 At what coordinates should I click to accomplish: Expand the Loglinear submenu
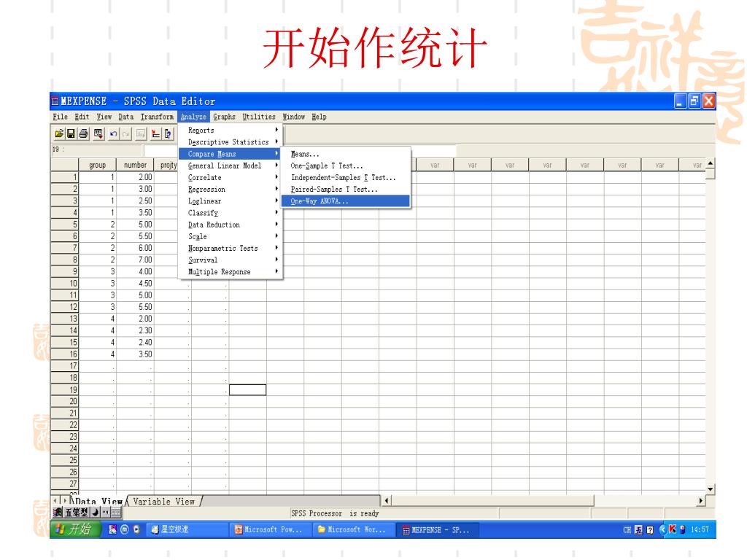(231, 201)
